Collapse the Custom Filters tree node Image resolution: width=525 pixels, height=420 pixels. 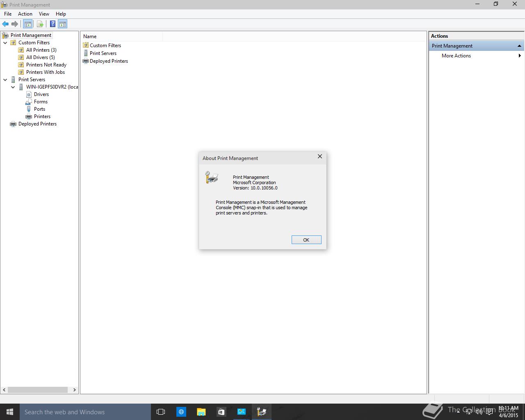[5, 43]
